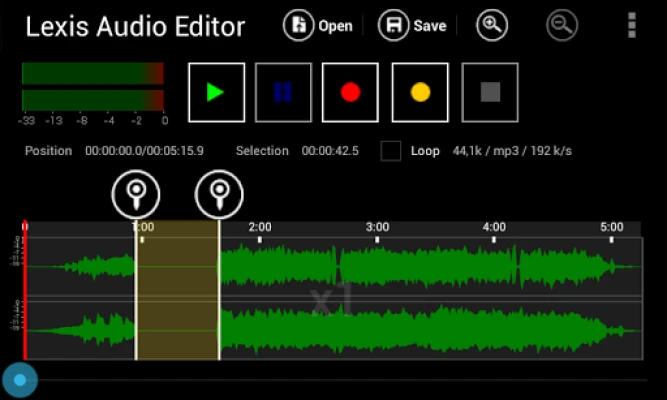The width and height of the screenshot is (667, 400).
Task: Start recording with the red record button
Action: click(x=350, y=92)
